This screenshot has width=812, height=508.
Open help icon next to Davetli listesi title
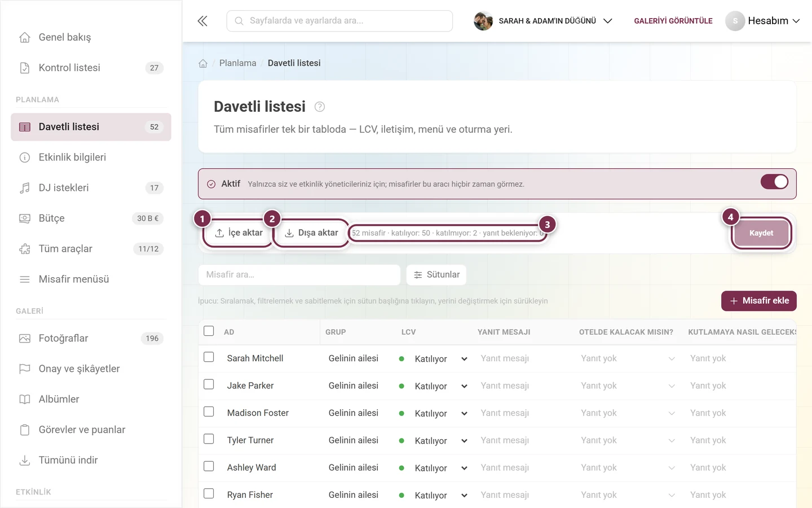coord(320,107)
